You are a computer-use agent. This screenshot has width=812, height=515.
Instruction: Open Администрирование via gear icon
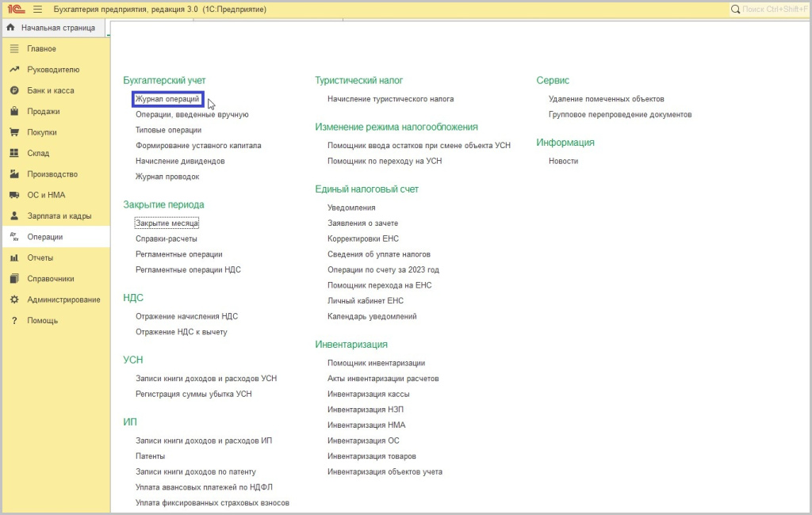[13, 299]
